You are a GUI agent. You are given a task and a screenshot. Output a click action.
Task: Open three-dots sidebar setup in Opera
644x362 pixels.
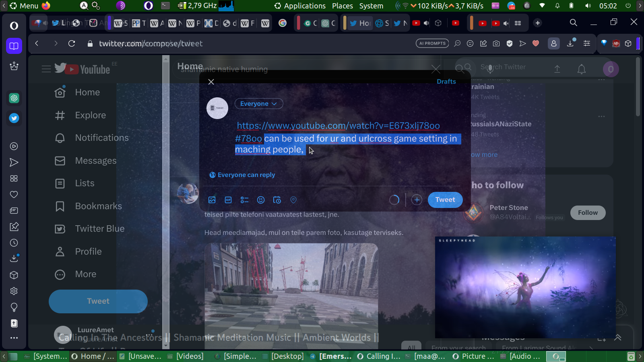coord(14,338)
